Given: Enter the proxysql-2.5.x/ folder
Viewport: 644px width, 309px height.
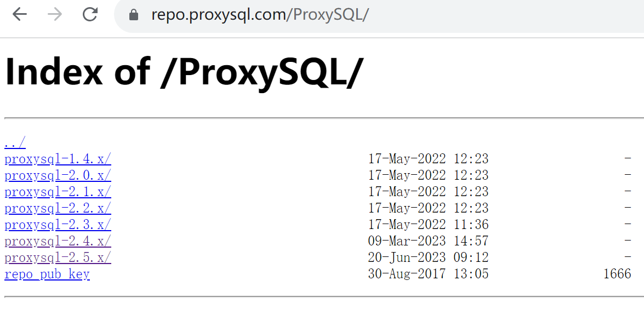Looking at the screenshot, I should 58,257.
